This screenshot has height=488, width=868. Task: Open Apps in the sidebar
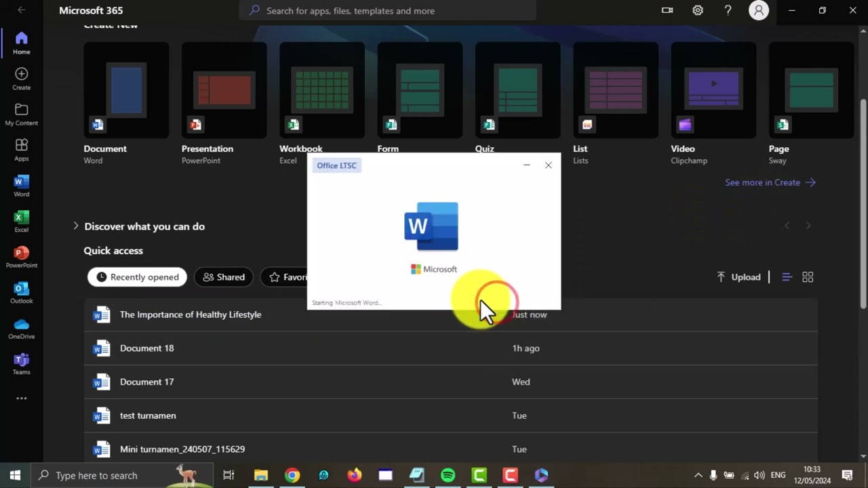(x=21, y=150)
